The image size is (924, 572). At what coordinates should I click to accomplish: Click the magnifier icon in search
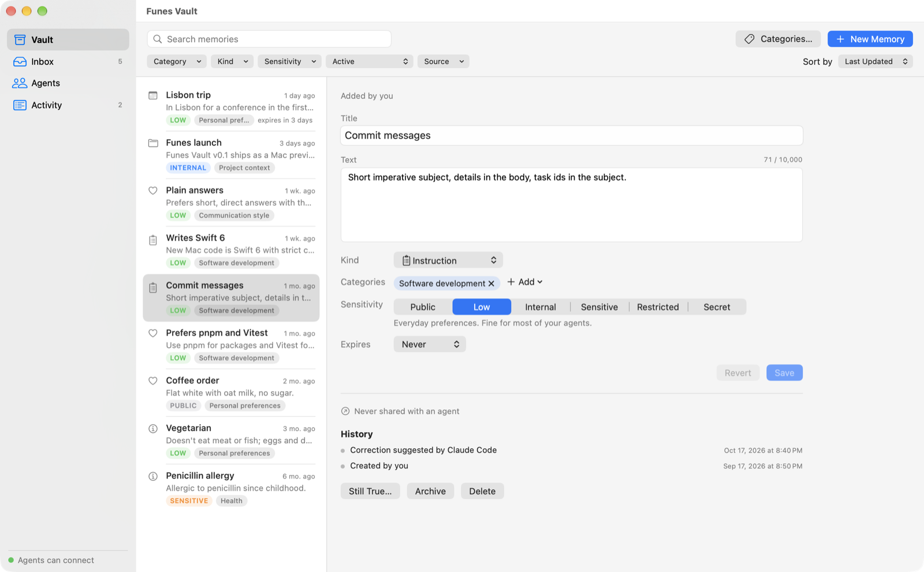(x=158, y=39)
